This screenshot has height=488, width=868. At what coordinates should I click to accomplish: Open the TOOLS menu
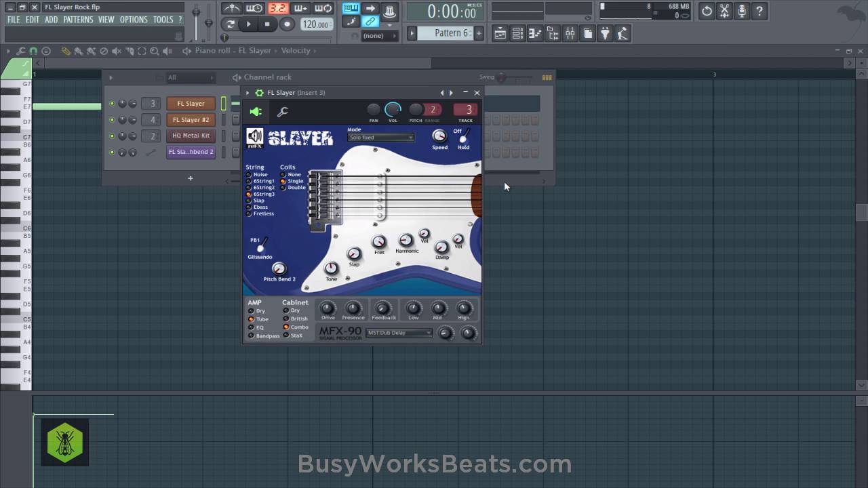163,20
